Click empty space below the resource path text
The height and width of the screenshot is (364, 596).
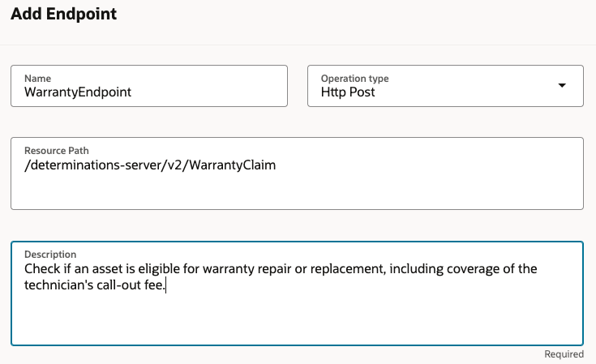297,193
